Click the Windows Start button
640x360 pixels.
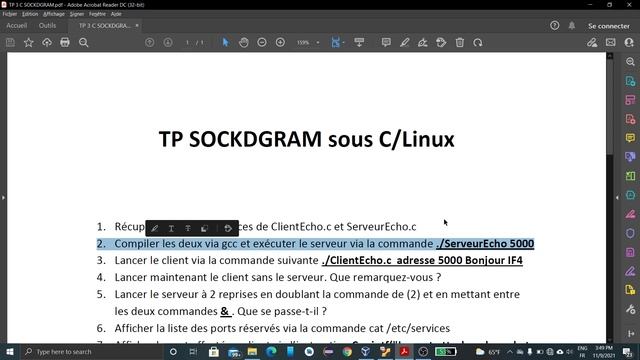tap(9, 352)
